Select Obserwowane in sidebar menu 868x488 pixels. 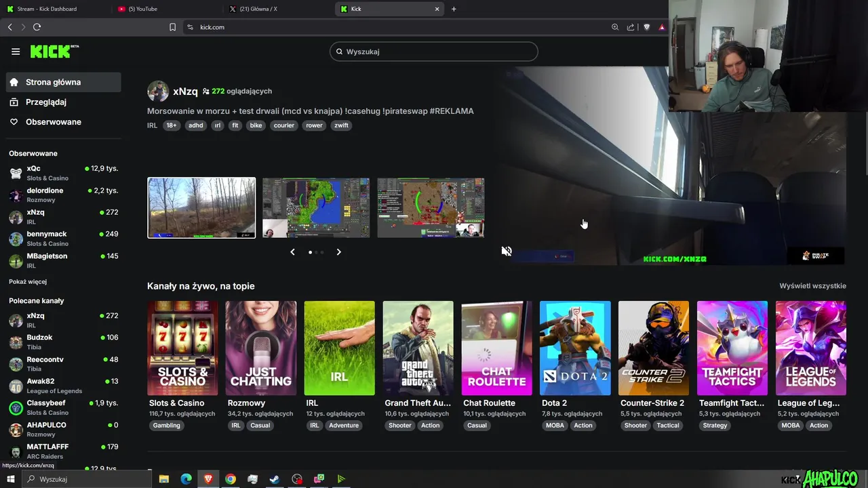tap(64, 122)
